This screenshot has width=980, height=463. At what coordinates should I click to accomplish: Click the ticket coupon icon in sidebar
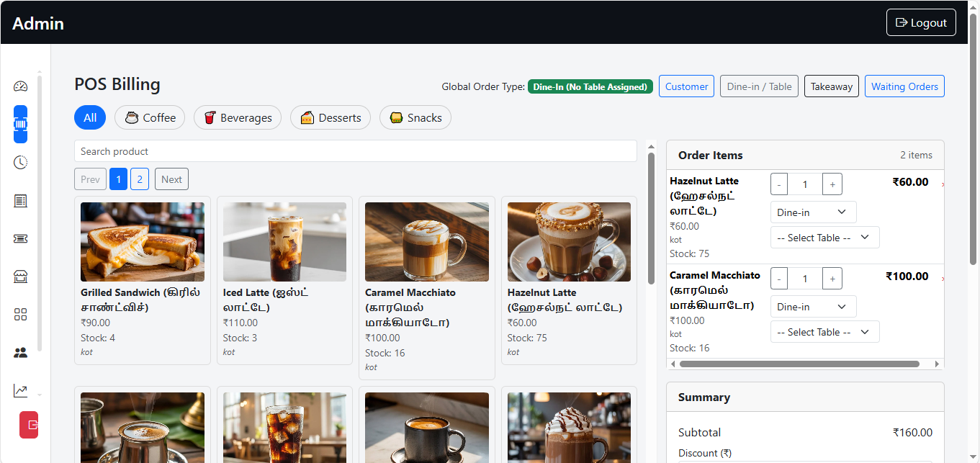pos(20,239)
